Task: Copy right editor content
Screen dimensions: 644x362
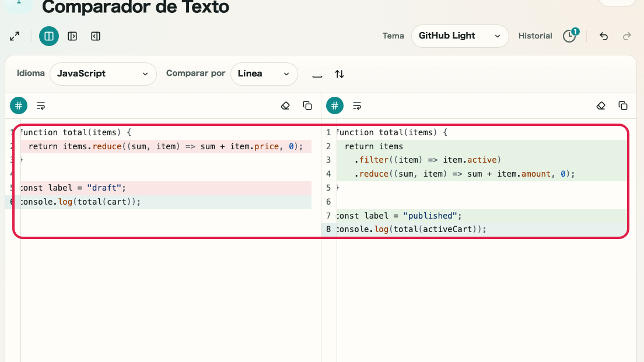Action: point(623,106)
